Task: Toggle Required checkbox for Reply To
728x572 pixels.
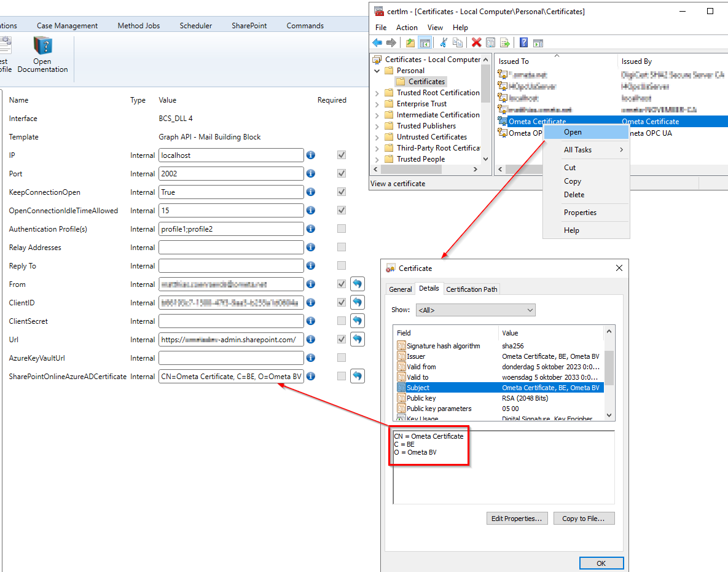Action: click(342, 265)
